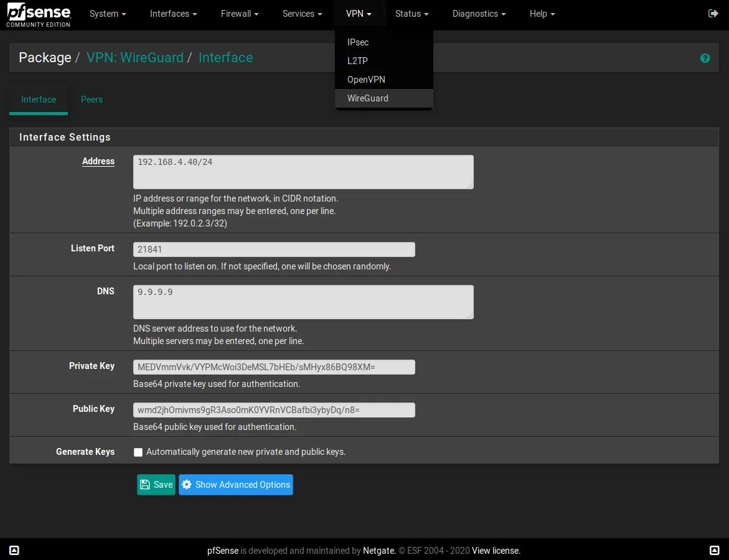This screenshot has width=729, height=560.
Task: Focus the Private Key field
Action: (274, 367)
